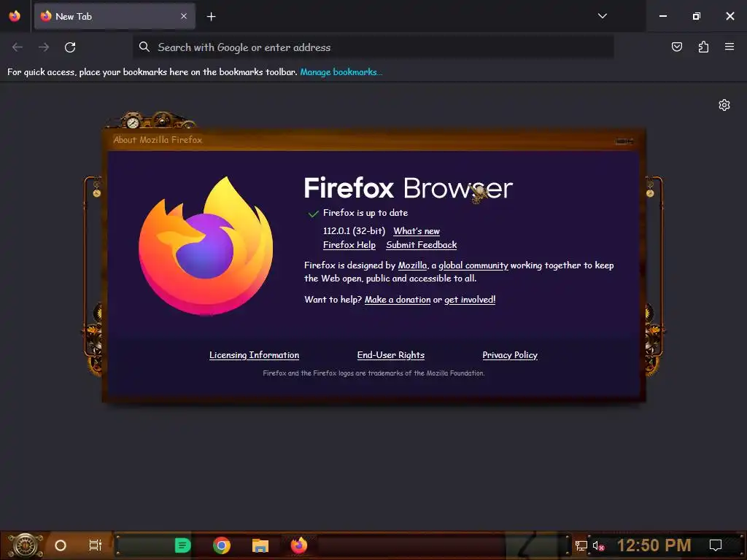Click Firefox is up to date text

pyautogui.click(x=365, y=213)
